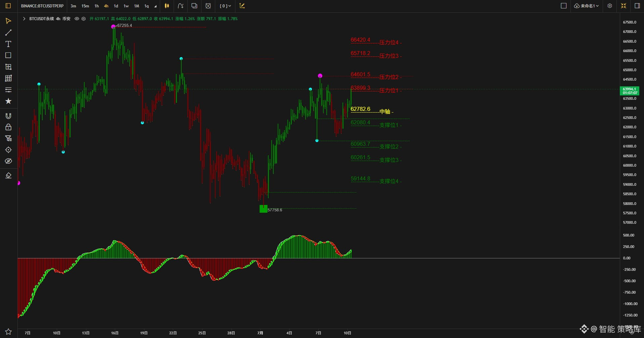644x338 pixels.
Task: Open symbol search BINANCE:BTCUSDTPERP
Action: pos(42,6)
